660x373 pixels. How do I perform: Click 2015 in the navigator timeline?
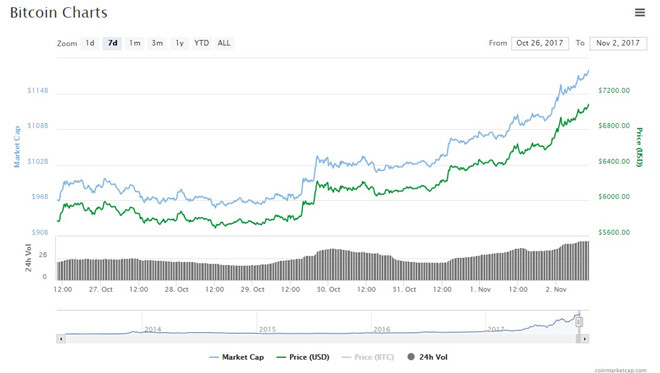tap(267, 329)
